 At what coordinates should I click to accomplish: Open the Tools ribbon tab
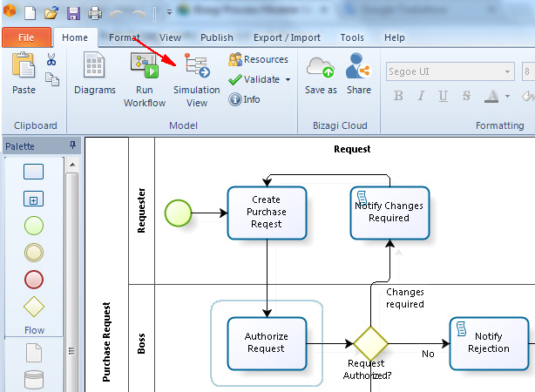(352, 37)
